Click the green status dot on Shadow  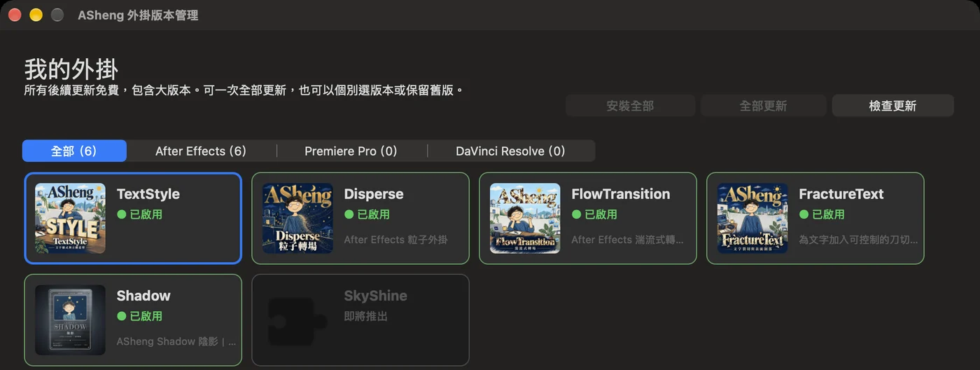click(122, 316)
